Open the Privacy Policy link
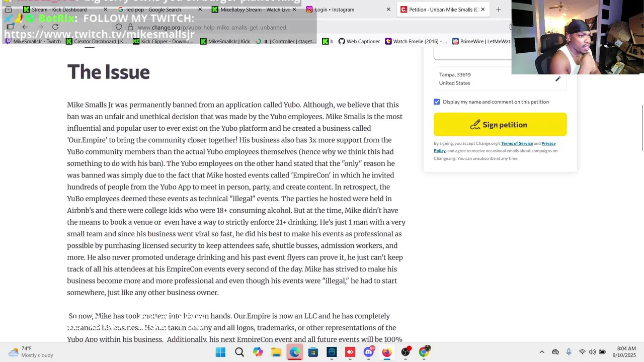Viewport: 644px width, 362px height. tap(548, 143)
